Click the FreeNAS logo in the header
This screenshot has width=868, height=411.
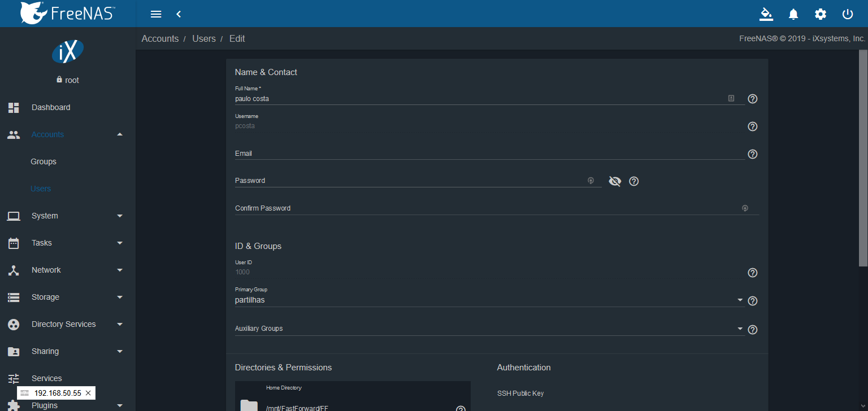pyautogui.click(x=67, y=12)
